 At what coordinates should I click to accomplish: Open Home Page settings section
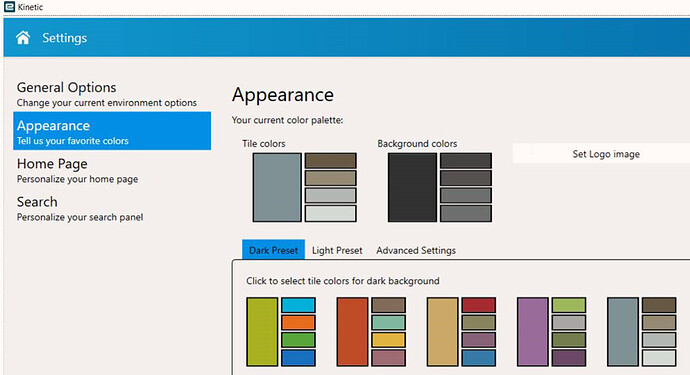pyautogui.click(x=112, y=169)
